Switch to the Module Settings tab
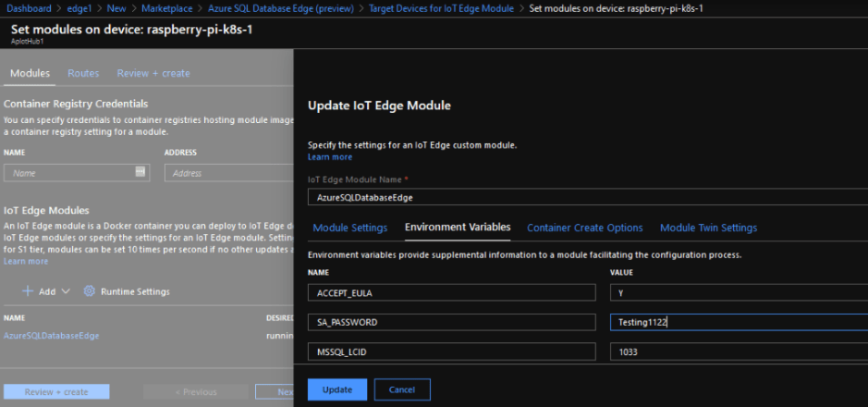This screenshot has width=868, height=407. click(x=349, y=228)
